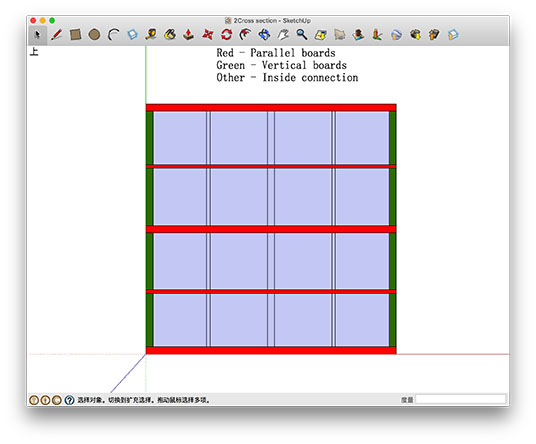This screenshot has width=536, height=444.
Task: Click into the Measurements input box
Action: [460, 399]
